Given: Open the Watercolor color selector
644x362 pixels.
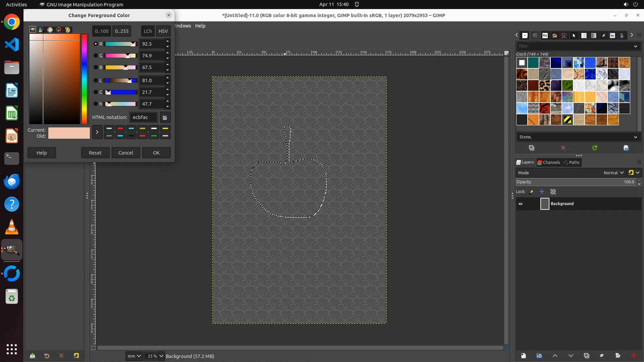Looking at the screenshot, I should 50,30.
